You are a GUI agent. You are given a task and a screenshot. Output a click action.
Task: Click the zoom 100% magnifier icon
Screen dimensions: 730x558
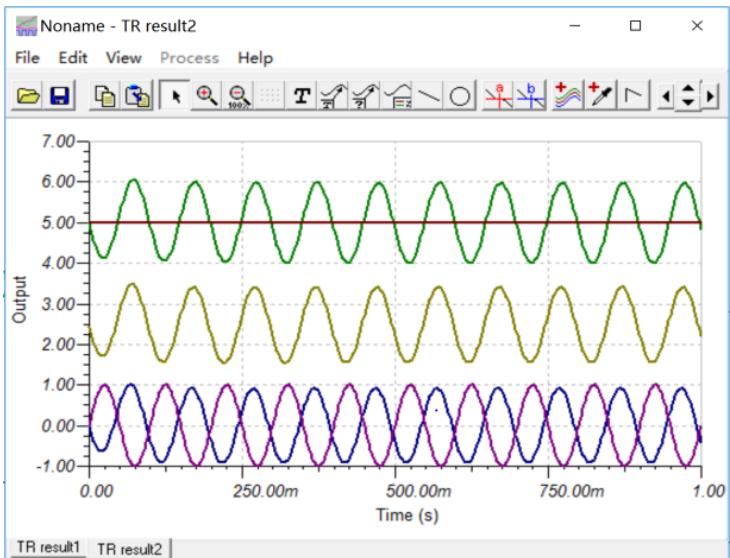(238, 96)
